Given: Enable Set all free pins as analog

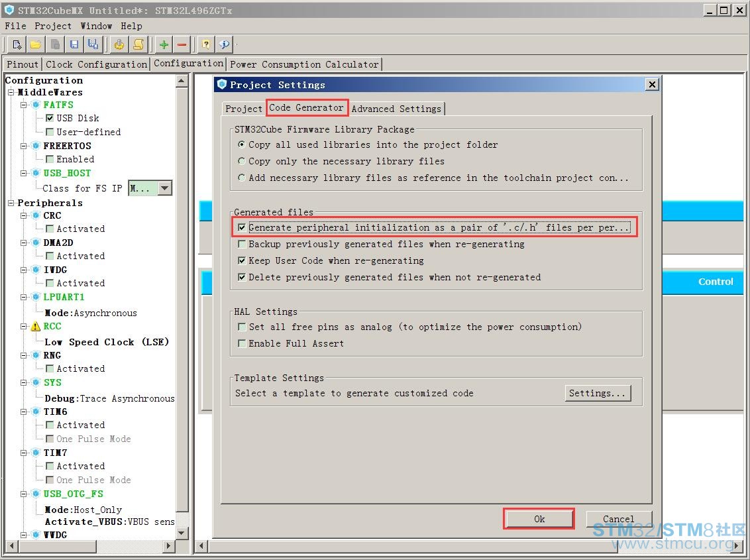Looking at the screenshot, I should (x=242, y=327).
